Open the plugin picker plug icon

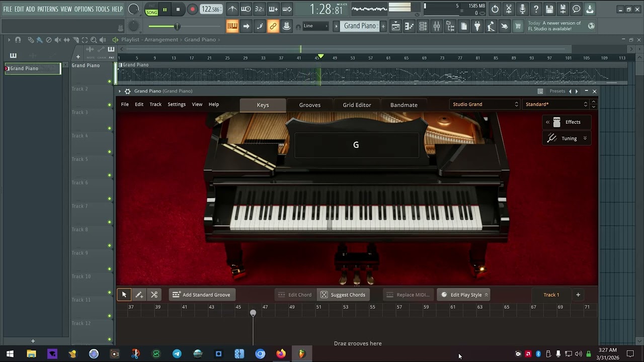click(x=477, y=26)
